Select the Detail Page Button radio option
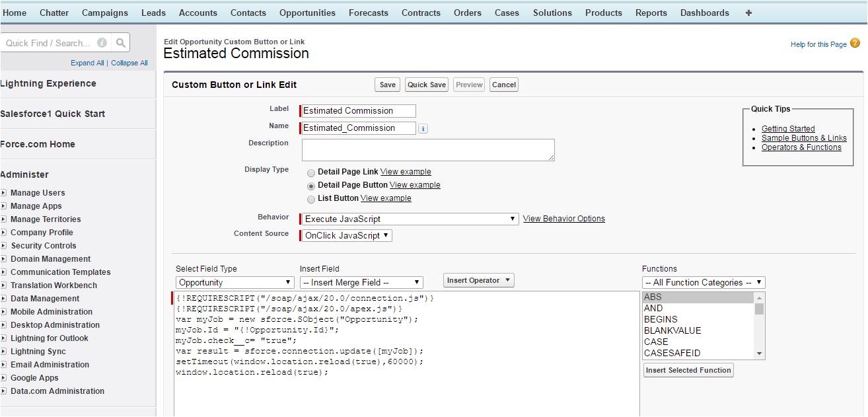Image resolution: width=868 pixels, height=417 pixels. (x=311, y=186)
